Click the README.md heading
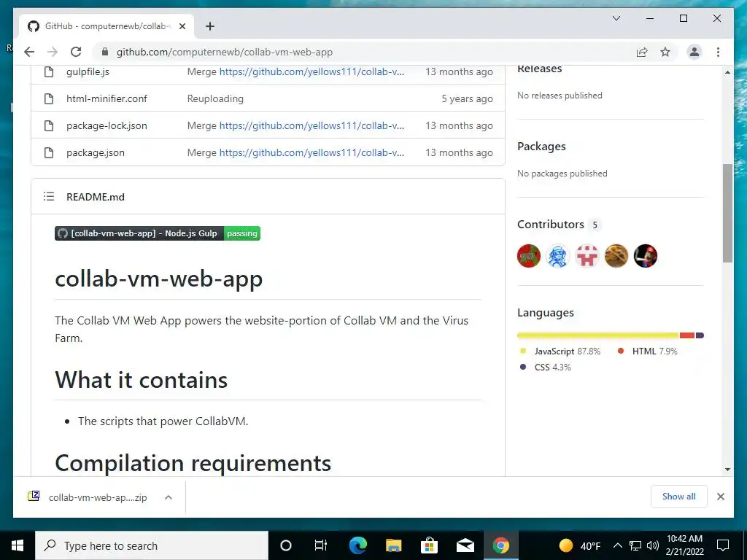The image size is (747, 560). click(96, 197)
